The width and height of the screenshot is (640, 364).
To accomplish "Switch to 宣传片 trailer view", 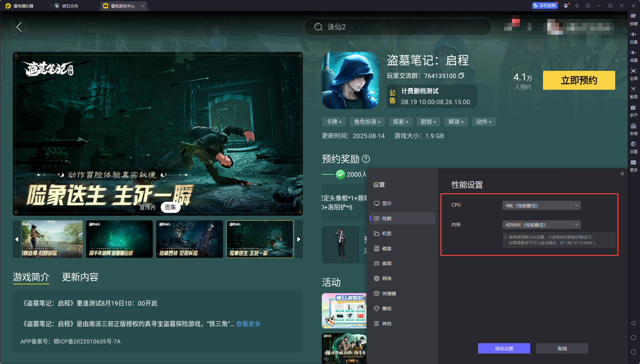I will (x=148, y=207).
